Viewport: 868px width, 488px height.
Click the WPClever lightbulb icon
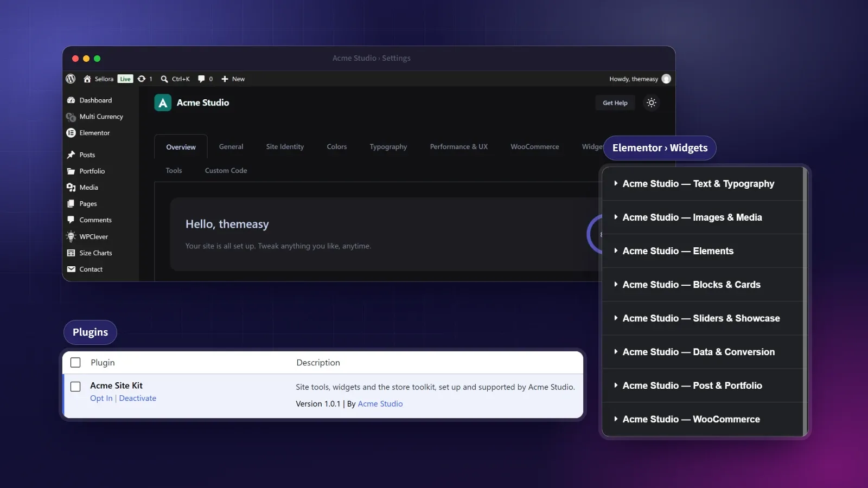point(71,236)
